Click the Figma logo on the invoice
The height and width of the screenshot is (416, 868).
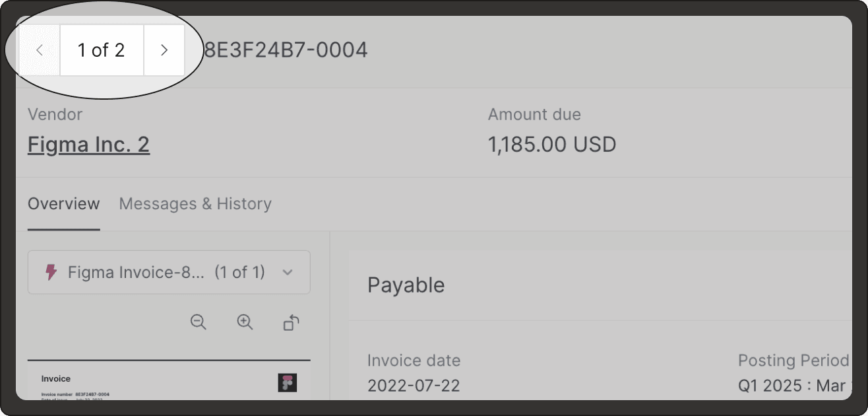click(288, 382)
